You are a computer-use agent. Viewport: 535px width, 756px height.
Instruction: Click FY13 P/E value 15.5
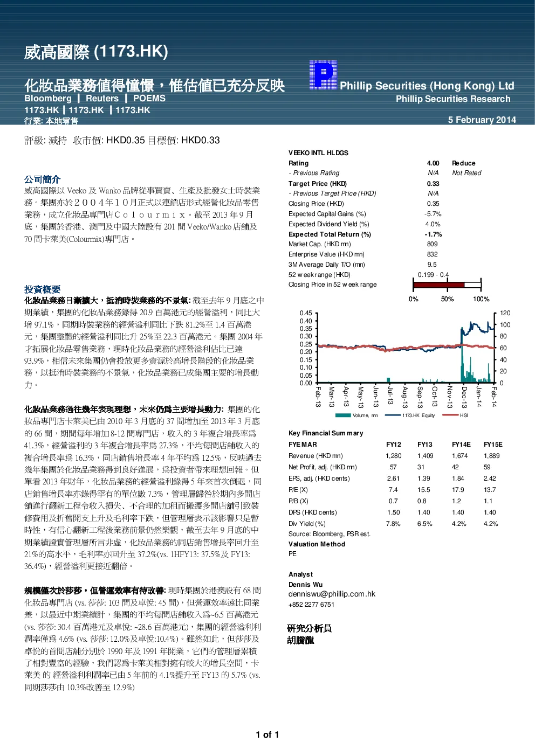(424, 490)
